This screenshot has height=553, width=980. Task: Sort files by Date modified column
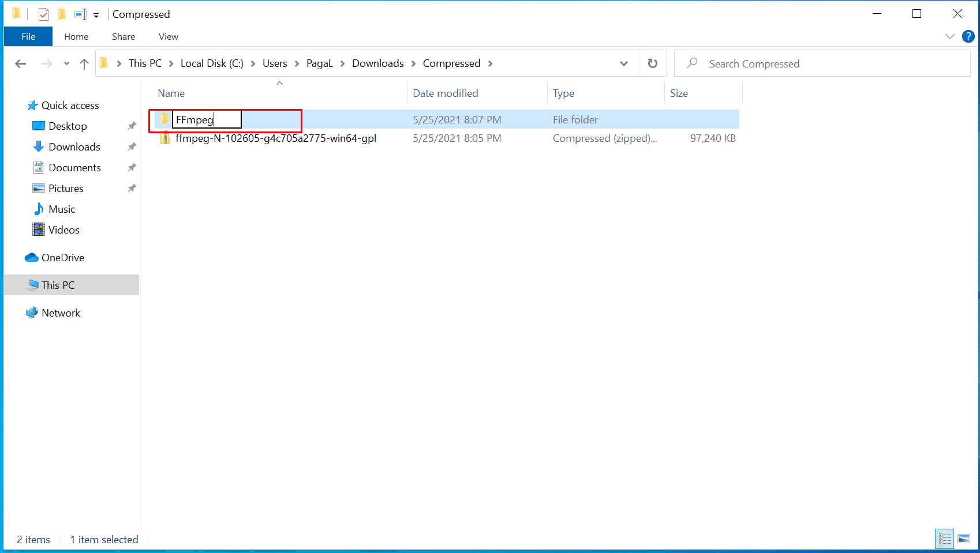coord(445,93)
